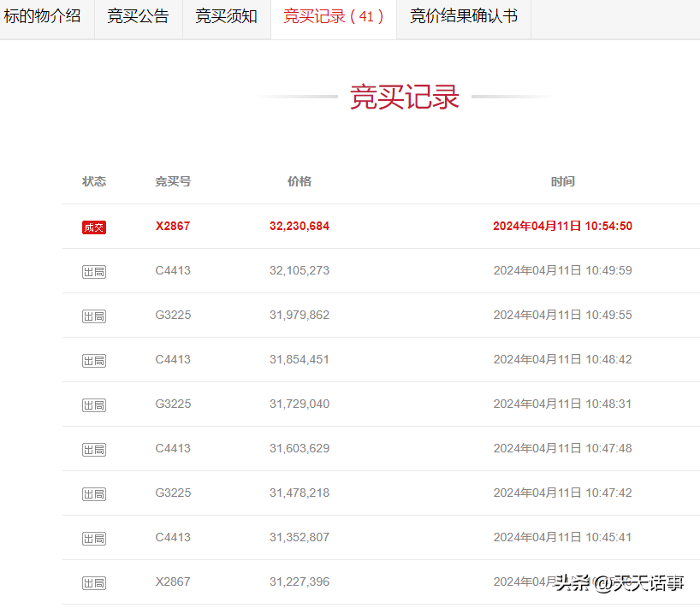Image resolution: width=700 pixels, height=608 pixels.
Task: Click 出局 badge beside price 31,729,040
Action: click(94, 405)
